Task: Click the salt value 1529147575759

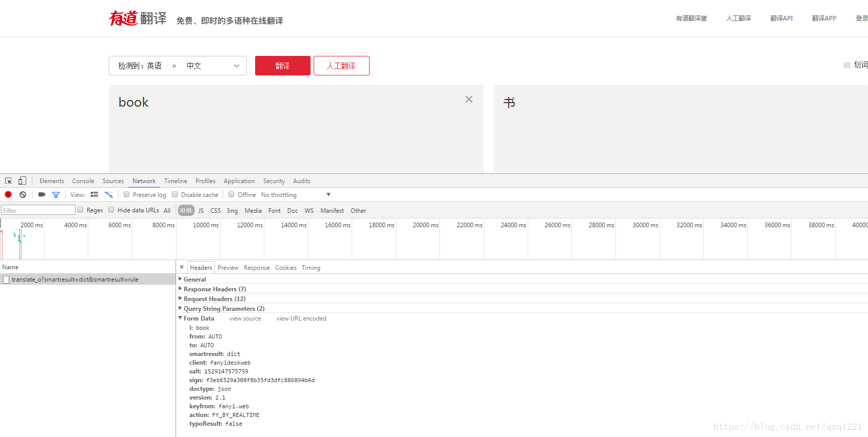Action: [226, 372]
